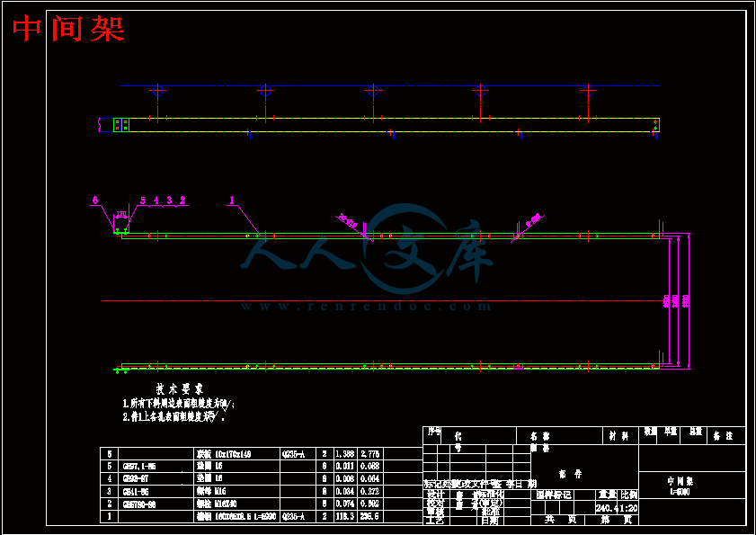Click the "0.272" total weight cell
Viewport: 756px width, 535px height.
(x=369, y=492)
